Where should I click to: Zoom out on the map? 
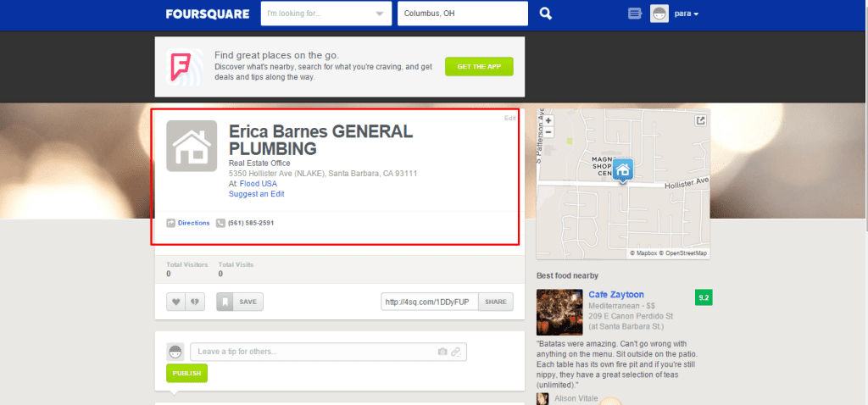[x=548, y=132]
